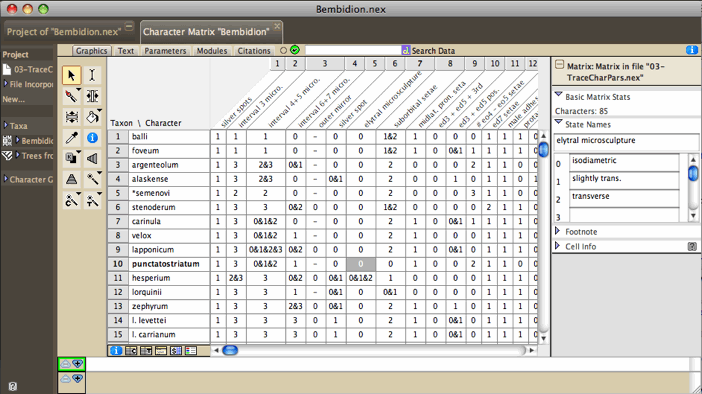The height and width of the screenshot is (394, 702).
Task: Edit the transverse state name field
Action: point(624,197)
